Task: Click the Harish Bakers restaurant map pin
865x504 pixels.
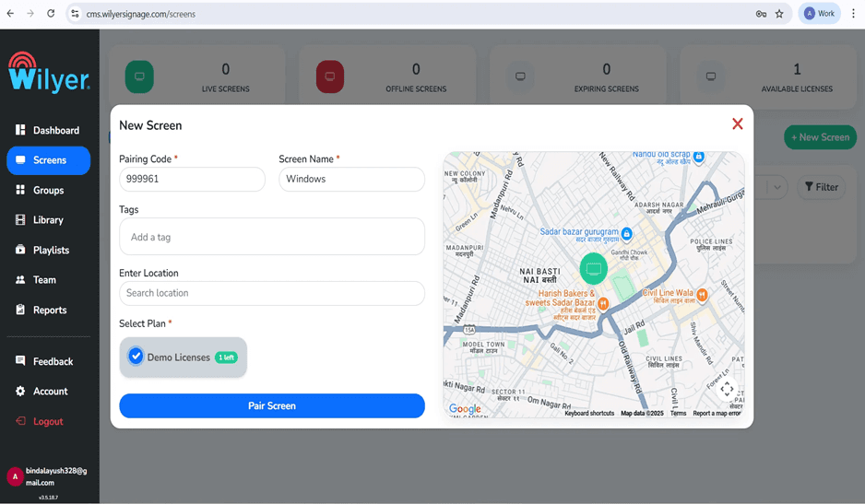Action: (603, 303)
